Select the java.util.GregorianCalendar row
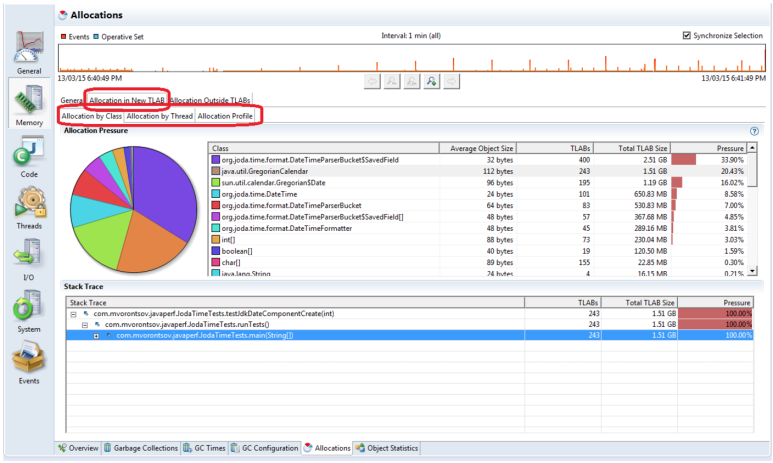The width and height of the screenshot is (773, 463). pyautogui.click(x=478, y=171)
